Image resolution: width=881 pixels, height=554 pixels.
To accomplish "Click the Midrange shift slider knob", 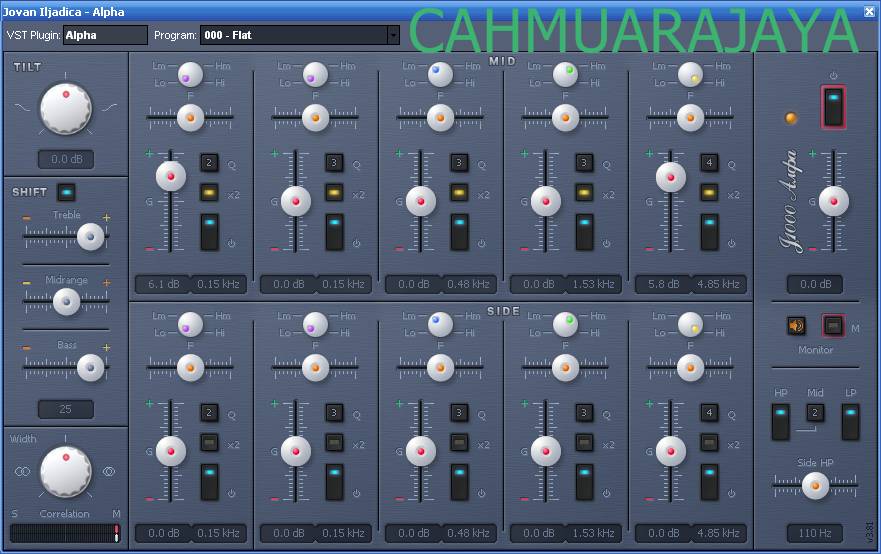I will 66,302.
